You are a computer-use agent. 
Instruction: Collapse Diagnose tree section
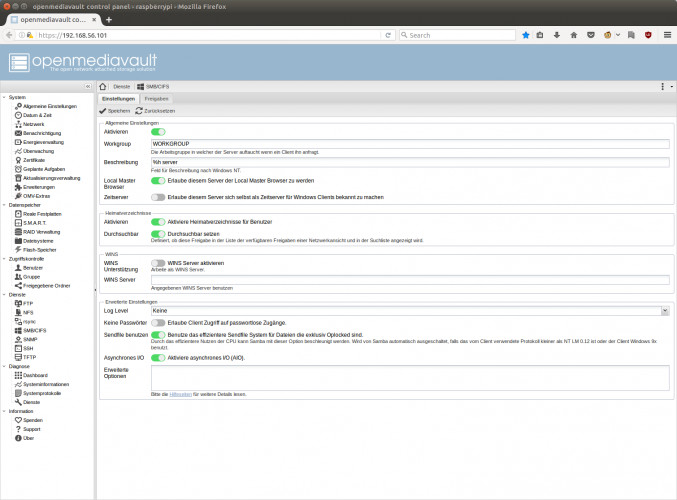click(x=4, y=367)
